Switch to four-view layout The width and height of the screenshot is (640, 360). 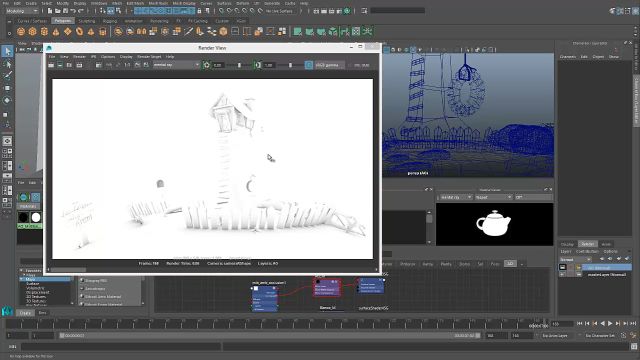click(x=7, y=153)
